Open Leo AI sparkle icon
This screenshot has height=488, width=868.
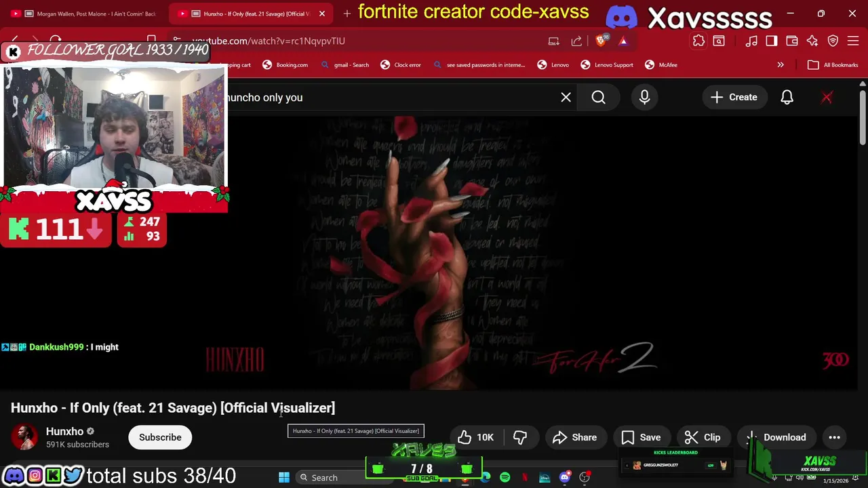tap(812, 41)
